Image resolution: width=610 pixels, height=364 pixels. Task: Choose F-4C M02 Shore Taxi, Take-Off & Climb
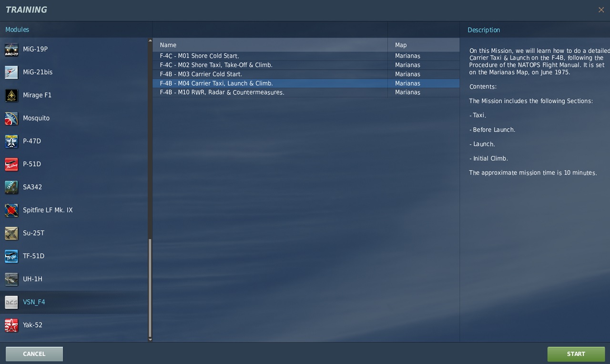pos(216,65)
